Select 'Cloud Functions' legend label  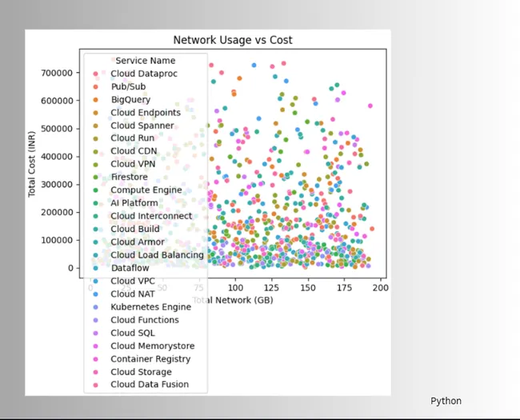pos(145,320)
